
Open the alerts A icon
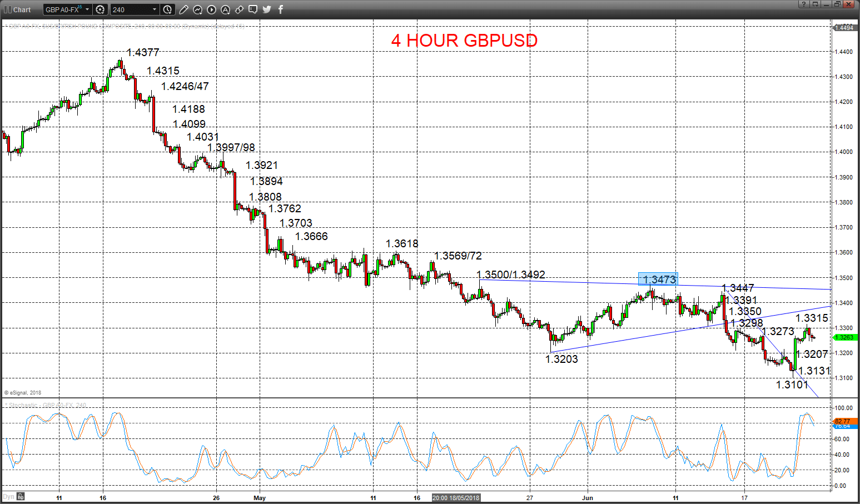point(226,9)
